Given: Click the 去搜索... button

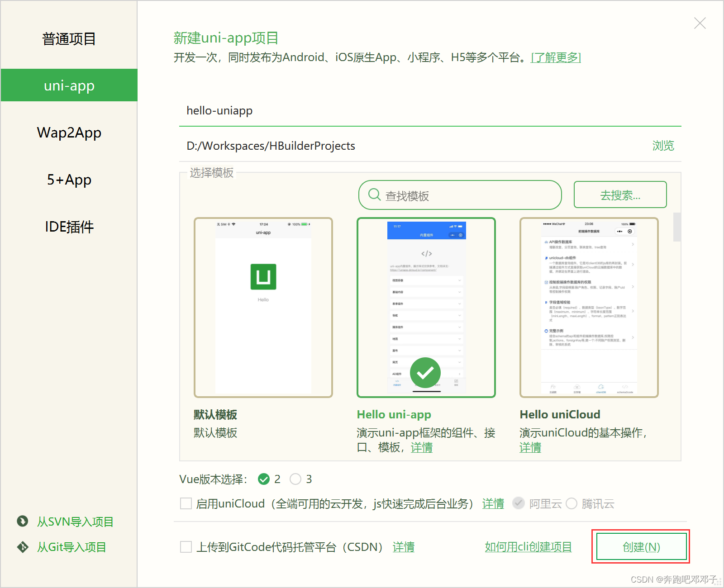Looking at the screenshot, I should tap(620, 195).
